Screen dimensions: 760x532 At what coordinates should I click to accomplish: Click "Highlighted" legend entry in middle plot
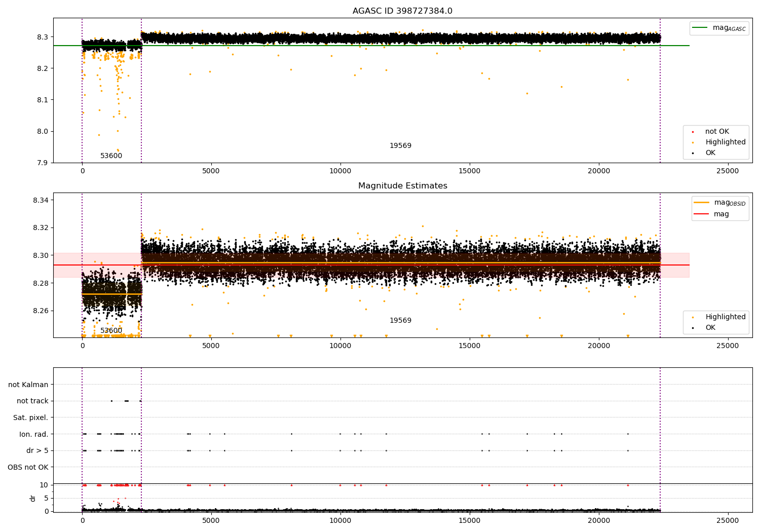(x=725, y=317)
